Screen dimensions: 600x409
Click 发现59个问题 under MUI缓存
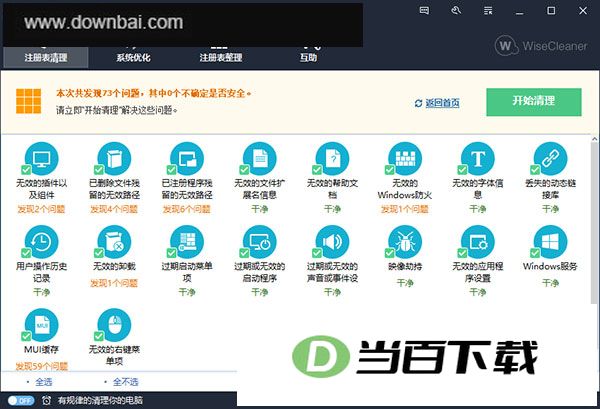pos(41,366)
